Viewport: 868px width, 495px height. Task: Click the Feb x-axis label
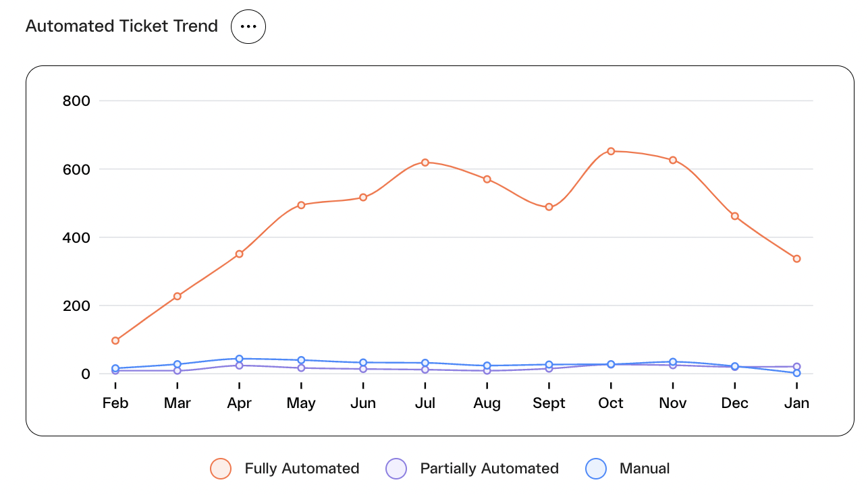point(115,403)
